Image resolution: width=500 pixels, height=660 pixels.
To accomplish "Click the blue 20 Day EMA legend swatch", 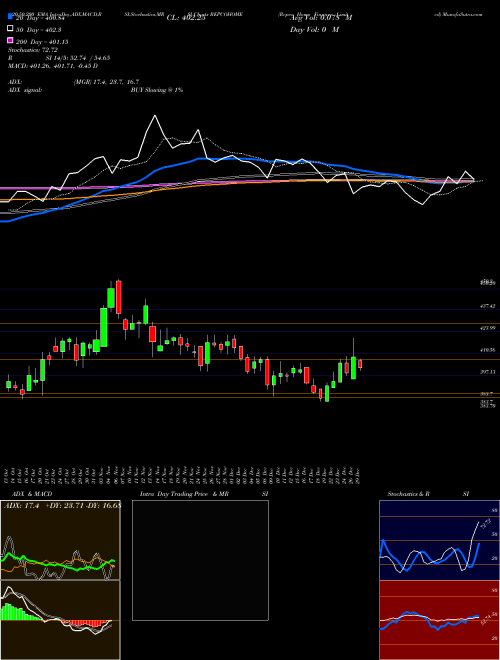I will coord(10,16).
